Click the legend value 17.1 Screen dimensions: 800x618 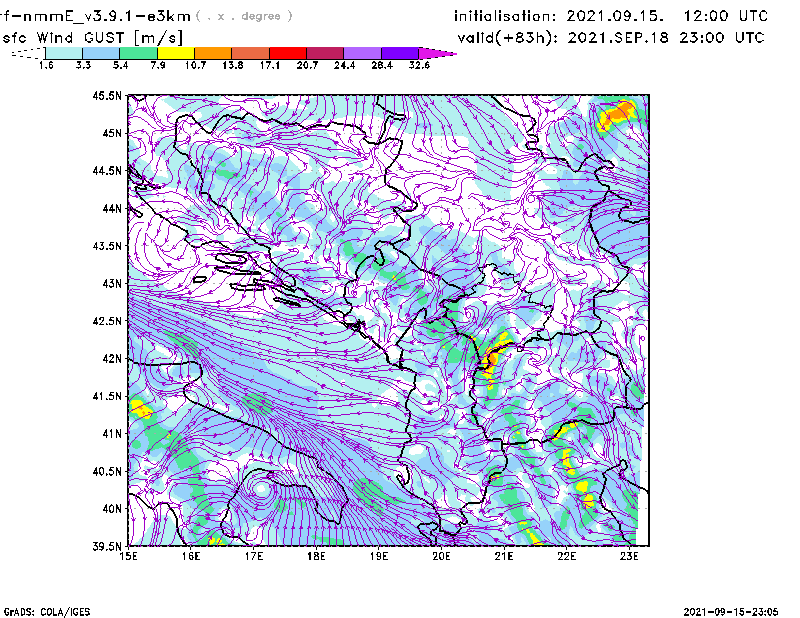[269, 65]
